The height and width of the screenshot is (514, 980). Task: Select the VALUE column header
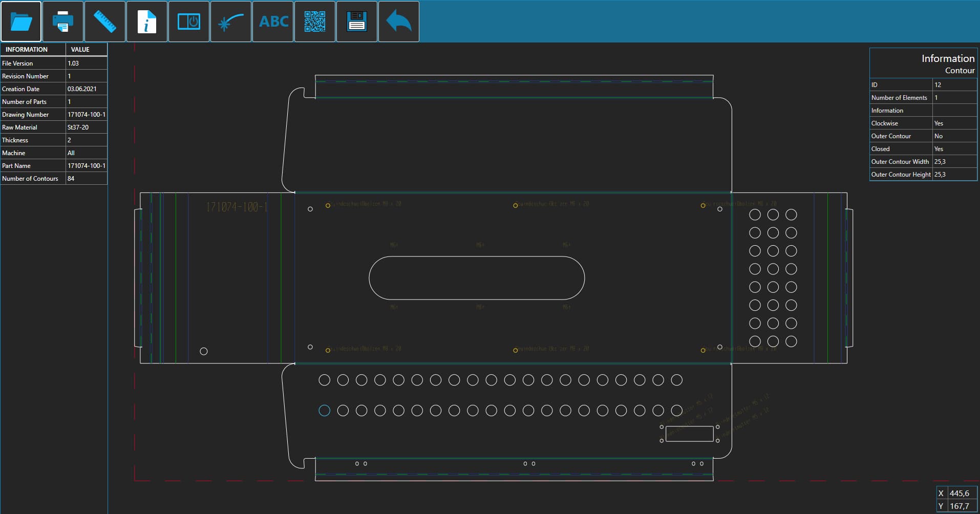[87, 49]
